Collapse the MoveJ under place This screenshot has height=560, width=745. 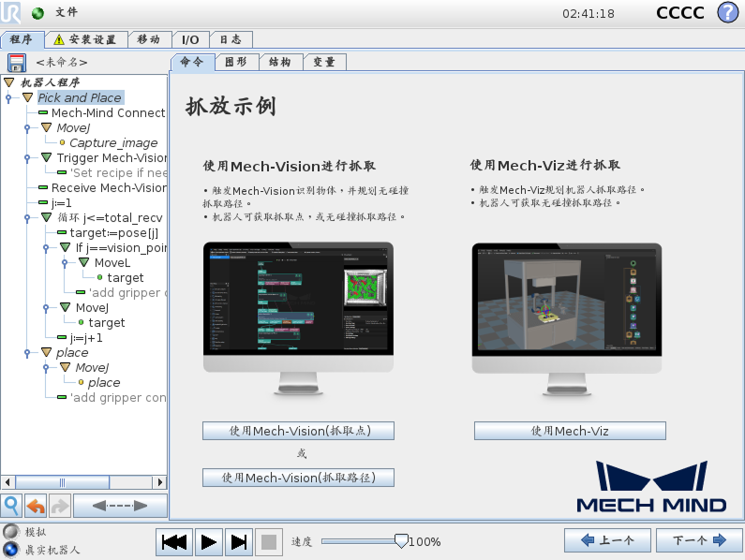66,368
